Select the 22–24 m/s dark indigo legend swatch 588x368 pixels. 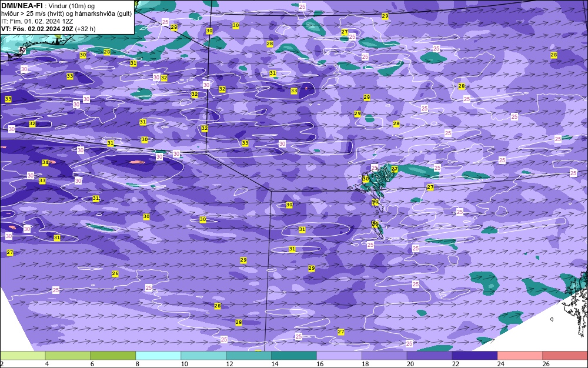click(x=475, y=356)
